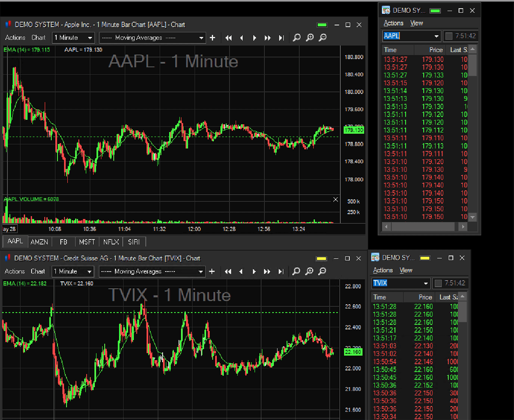Image resolution: width=514 pixels, height=420 pixels.
Task: Fast forward the AAPL chart
Action: tap(268, 38)
